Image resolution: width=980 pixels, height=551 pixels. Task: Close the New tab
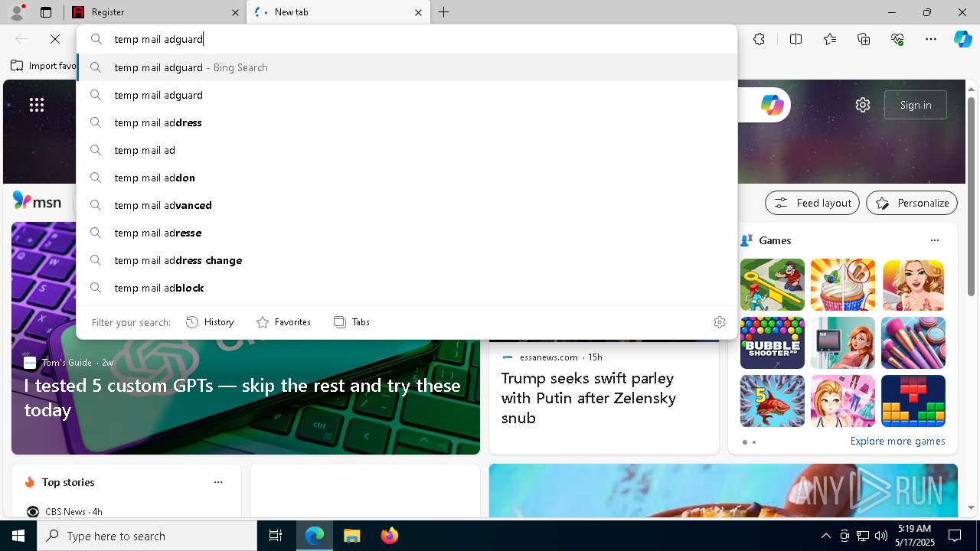point(418,12)
